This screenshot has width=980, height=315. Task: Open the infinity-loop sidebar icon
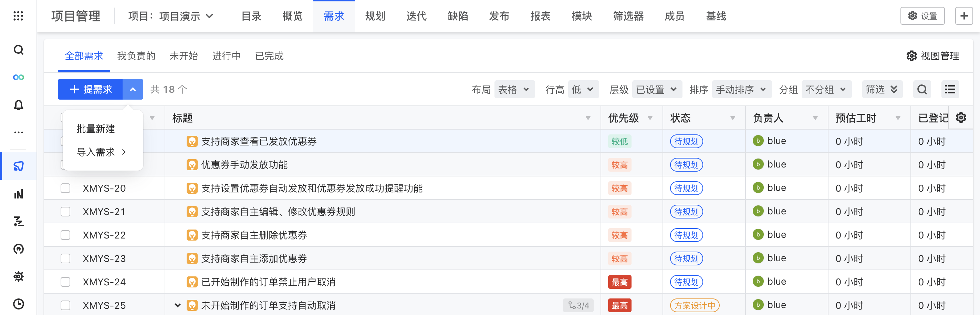coord(18,77)
